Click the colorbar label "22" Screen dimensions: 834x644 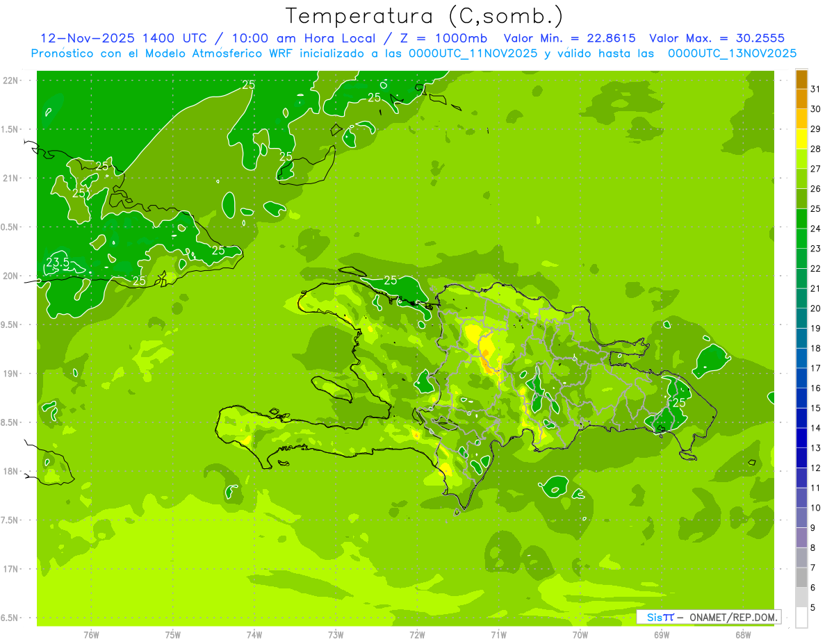pyautogui.click(x=816, y=268)
